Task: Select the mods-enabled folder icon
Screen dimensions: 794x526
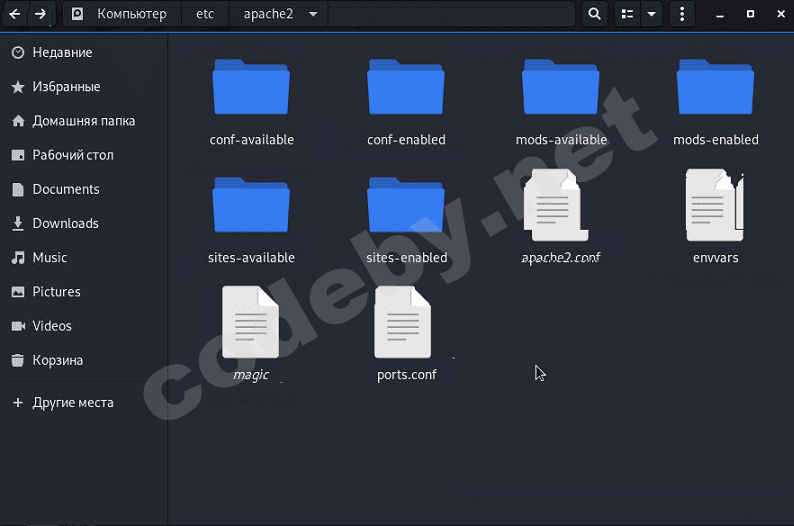Action: (716, 87)
